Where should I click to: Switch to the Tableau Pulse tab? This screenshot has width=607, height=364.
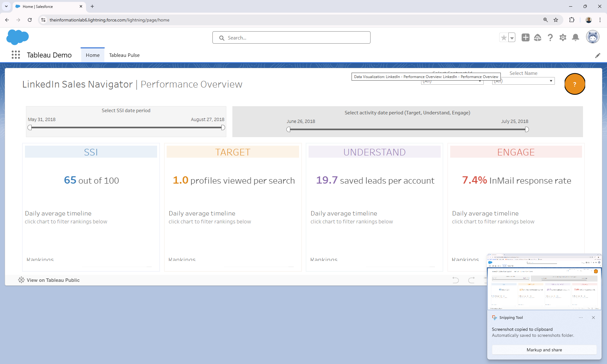[124, 55]
